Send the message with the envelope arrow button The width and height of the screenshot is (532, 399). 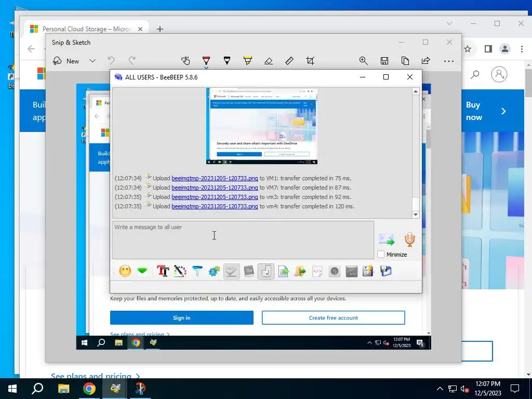tap(387, 239)
